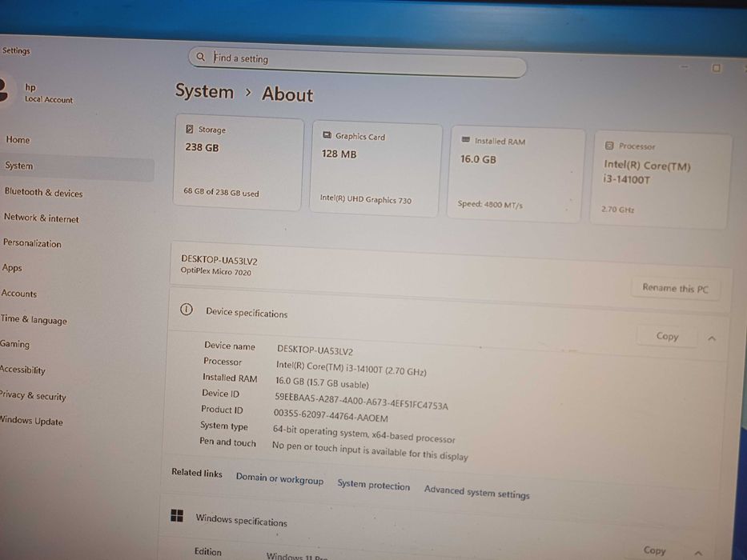Maximize the Settings window

tap(716, 68)
